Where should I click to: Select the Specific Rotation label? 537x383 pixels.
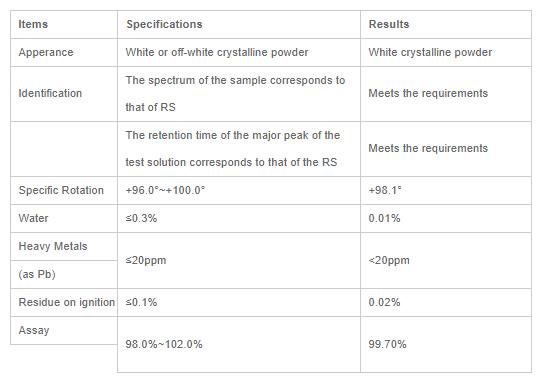61,190
